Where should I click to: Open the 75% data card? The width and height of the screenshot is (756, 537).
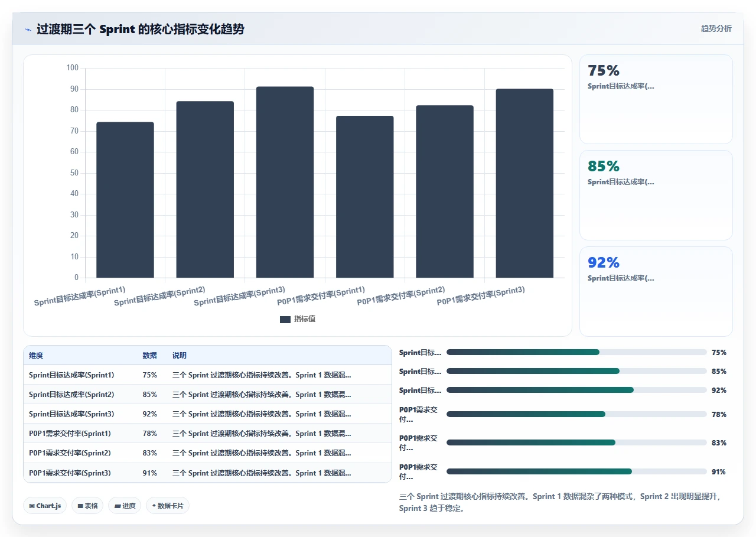(656, 99)
